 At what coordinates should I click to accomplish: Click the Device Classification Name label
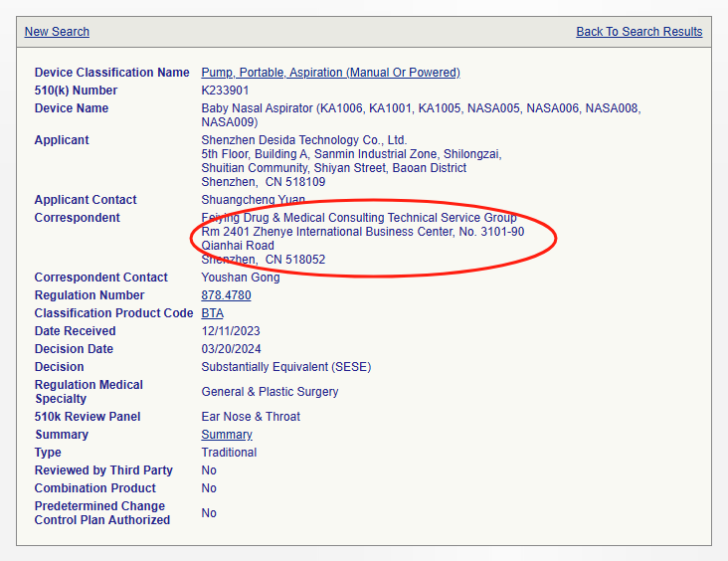(x=111, y=73)
